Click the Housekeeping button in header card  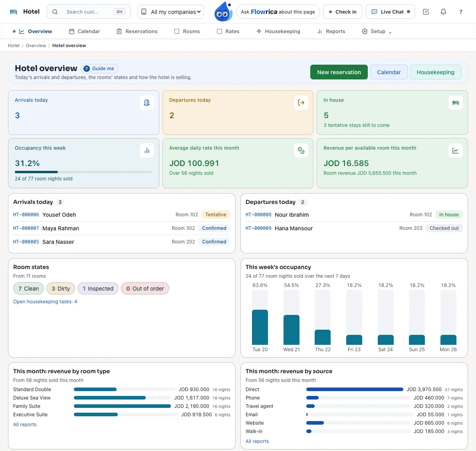click(x=435, y=72)
